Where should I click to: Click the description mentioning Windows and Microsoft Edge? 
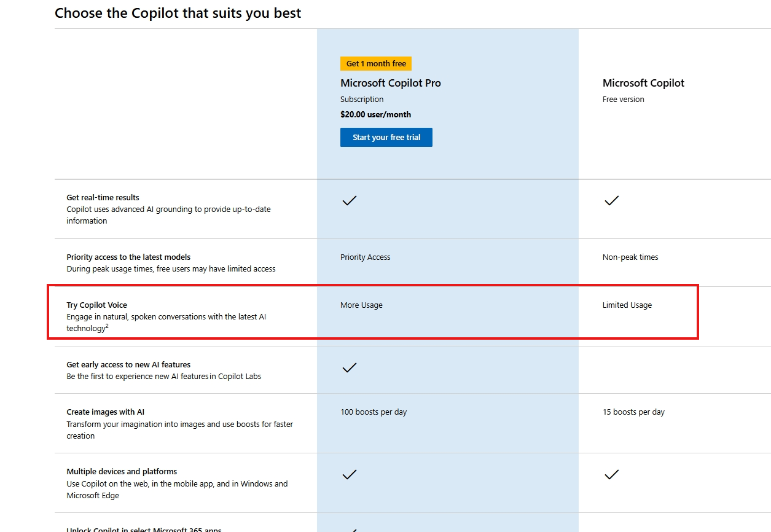tap(177, 490)
